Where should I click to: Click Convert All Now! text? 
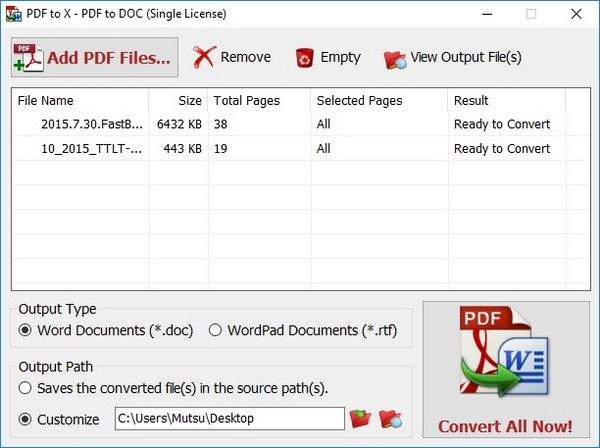[x=505, y=426]
